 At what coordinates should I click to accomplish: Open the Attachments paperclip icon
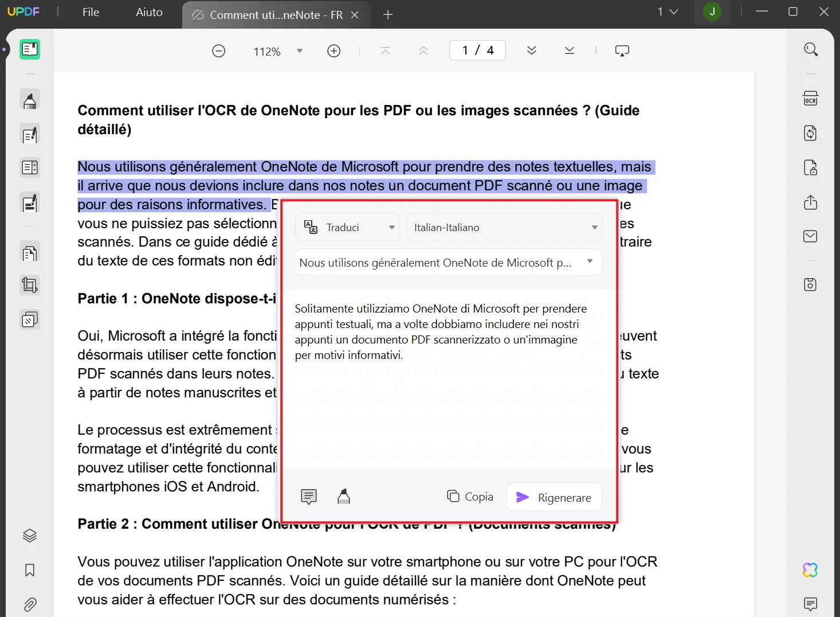30,604
